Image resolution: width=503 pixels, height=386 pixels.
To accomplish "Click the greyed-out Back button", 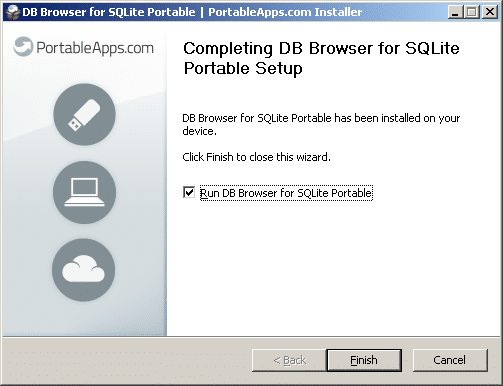I will tap(289, 360).
